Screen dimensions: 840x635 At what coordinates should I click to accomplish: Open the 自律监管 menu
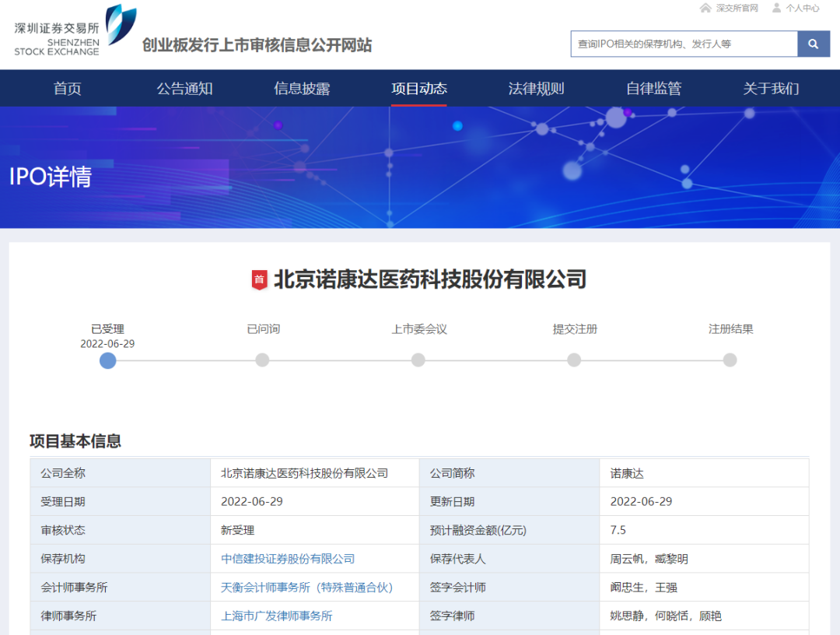click(x=653, y=89)
